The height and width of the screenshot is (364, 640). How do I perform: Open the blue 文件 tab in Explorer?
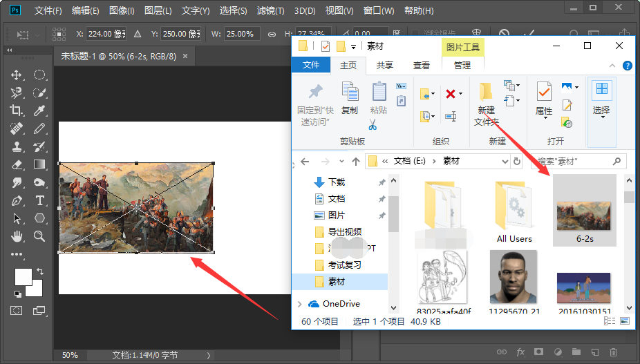click(311, 65)
